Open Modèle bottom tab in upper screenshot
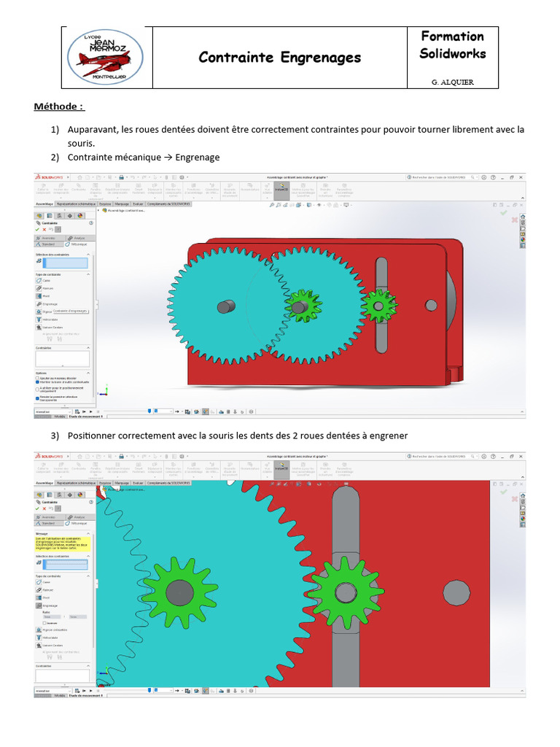Screen dimensions: 560x747 click(x=60, y=417)
